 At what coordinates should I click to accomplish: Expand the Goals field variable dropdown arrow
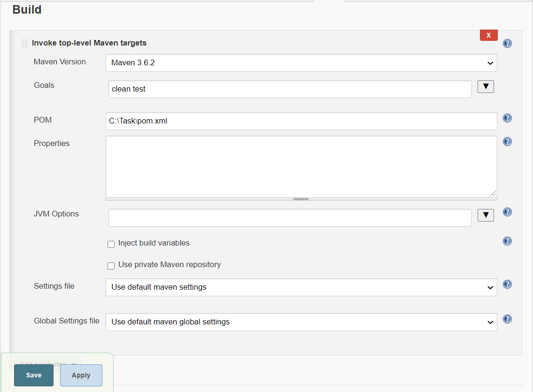(486, 86)
